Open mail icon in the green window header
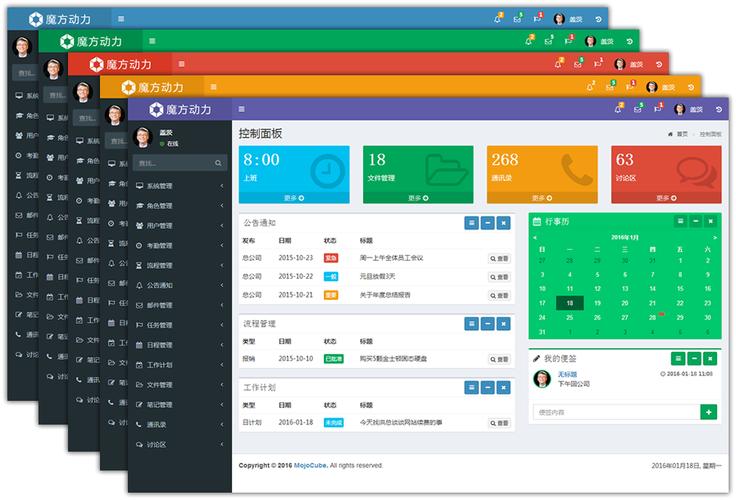Viewport: 736px width, 500px height. [x=548, y=41]
